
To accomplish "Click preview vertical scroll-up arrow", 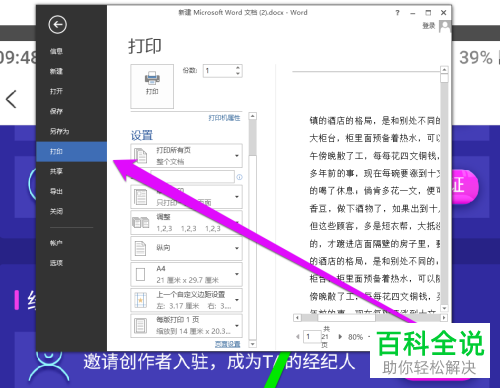I will click(x=444, y=70).
